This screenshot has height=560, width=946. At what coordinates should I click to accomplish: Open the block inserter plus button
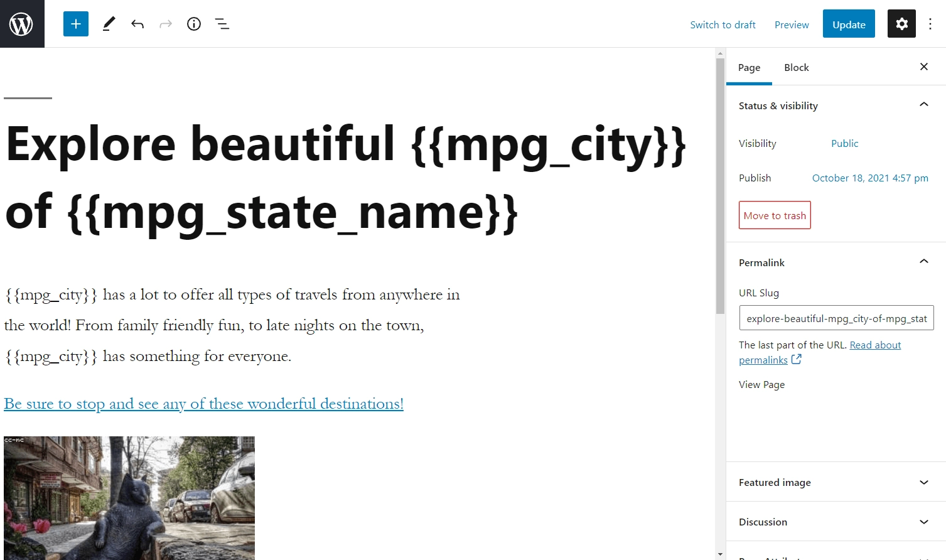(x=76, y=24)
